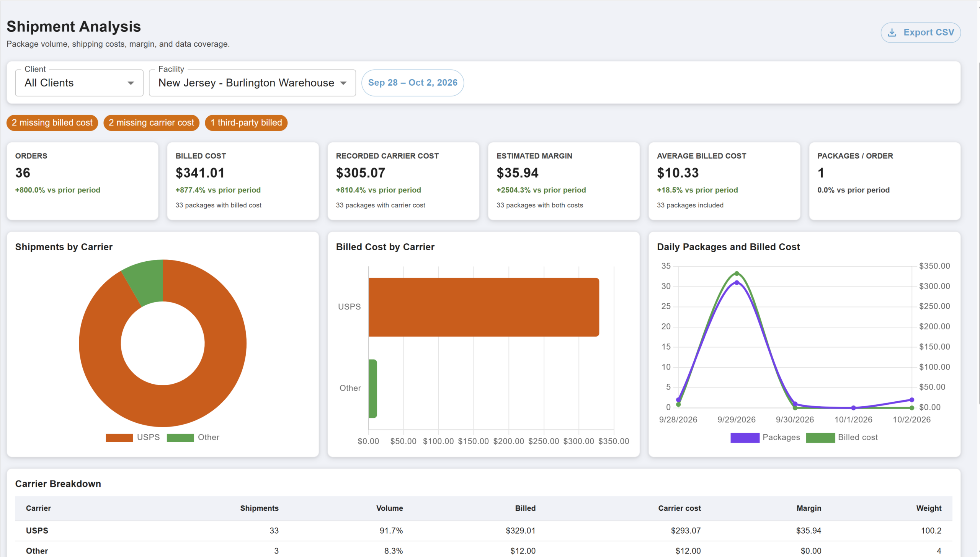Click the 2 missing carrier cost chip
This screenshot has width=980, height=557.
(151, 123)
